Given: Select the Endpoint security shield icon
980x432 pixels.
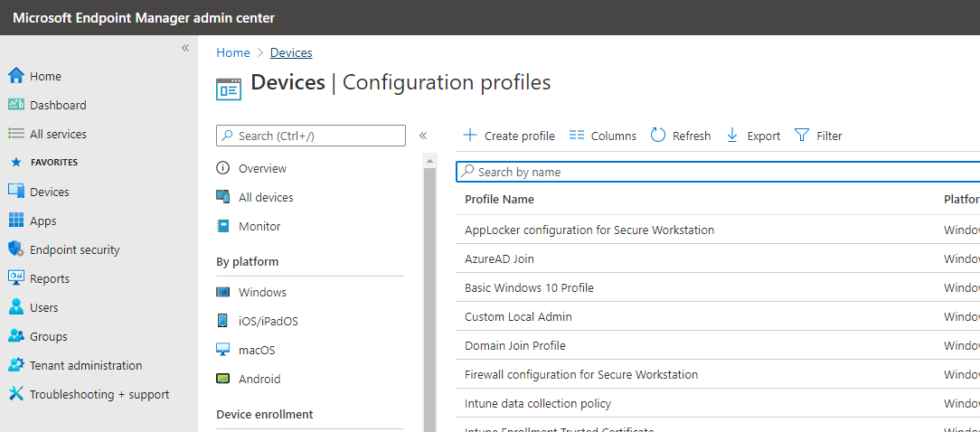Looking at the screenshot, I should (x=15, y=249).
